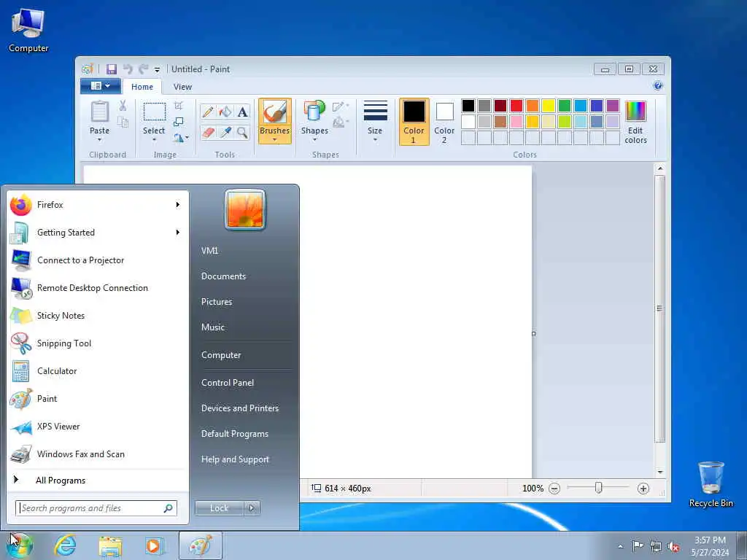Open Action Center flag tray icon
Screen dimensions: 747x560
[x=637, y=546]
